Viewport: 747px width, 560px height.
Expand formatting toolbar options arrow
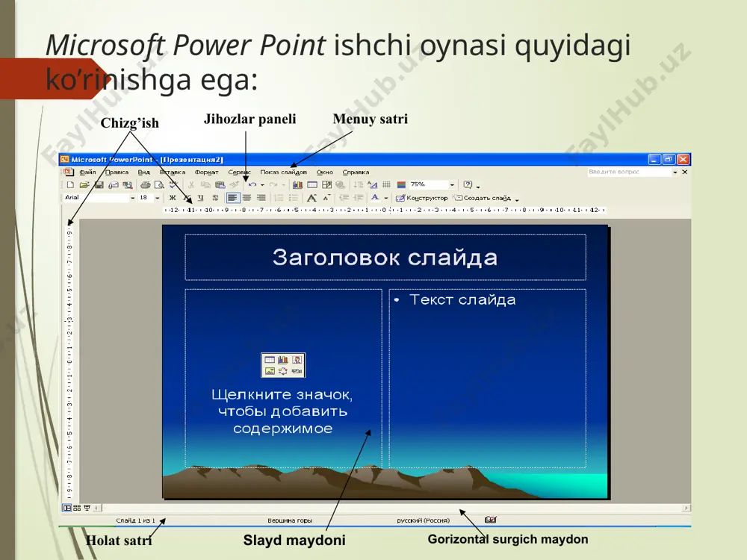[518, 199]
